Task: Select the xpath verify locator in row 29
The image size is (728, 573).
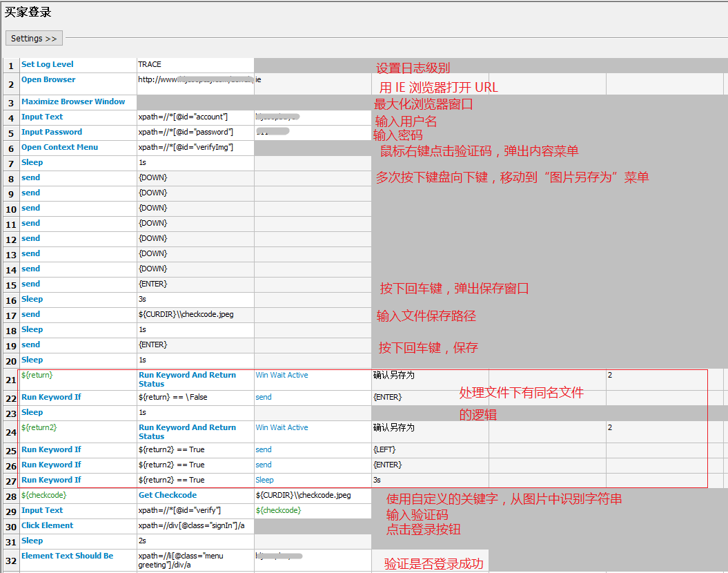Action: pyautogui.click(x=195, y=511)
